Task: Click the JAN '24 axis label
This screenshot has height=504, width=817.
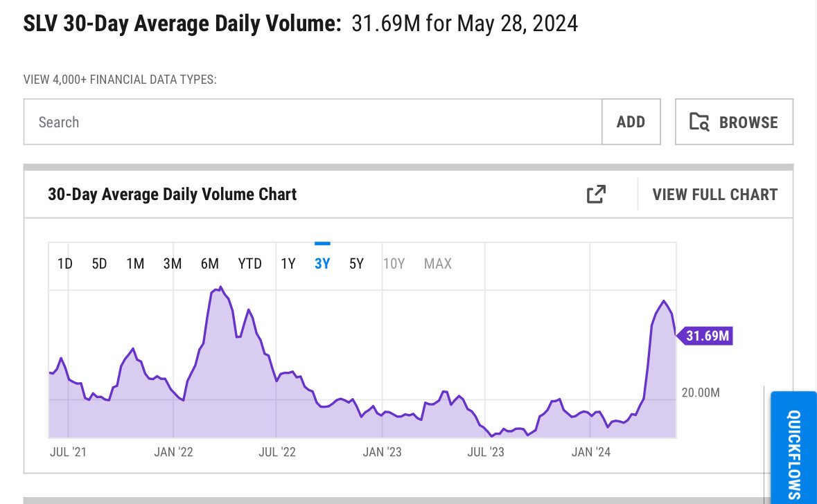Action: pos(591,452)
